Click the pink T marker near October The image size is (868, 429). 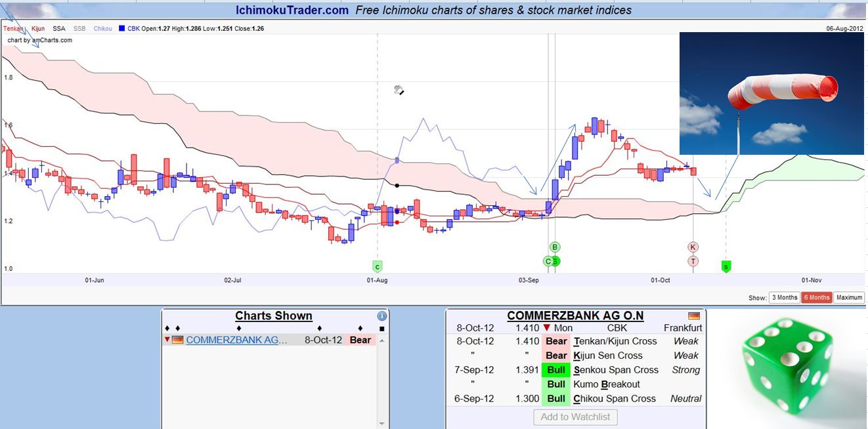(x=693, y=261)
